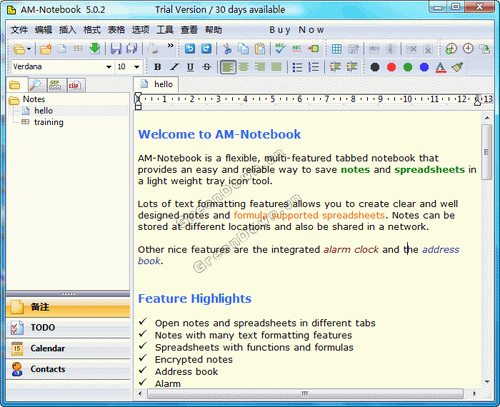500x407 pixels.
Task: Toggle live spelling underline ABC icon
Action: [297, 49]
